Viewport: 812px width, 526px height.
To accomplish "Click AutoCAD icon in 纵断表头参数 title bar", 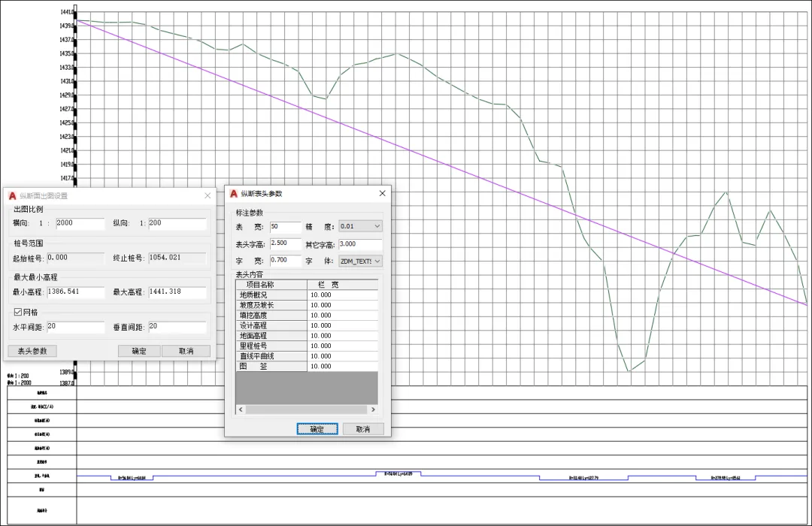I will pos(234,193).
